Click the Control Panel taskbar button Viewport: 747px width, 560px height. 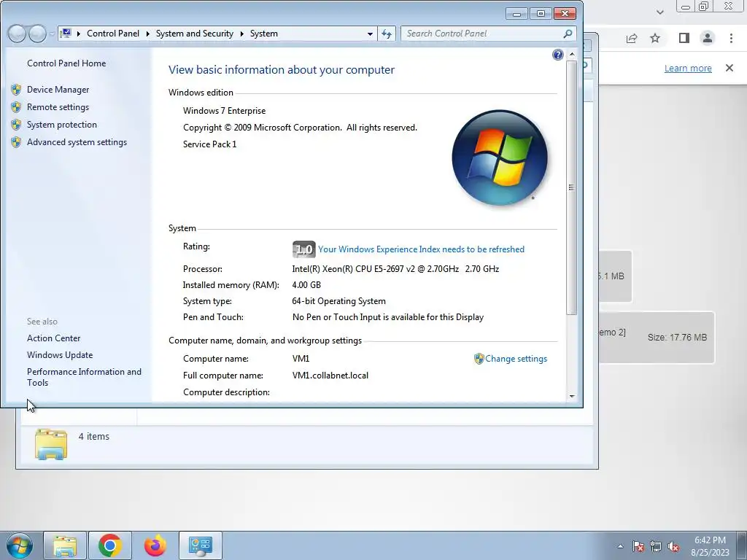(x=200, y=545)
